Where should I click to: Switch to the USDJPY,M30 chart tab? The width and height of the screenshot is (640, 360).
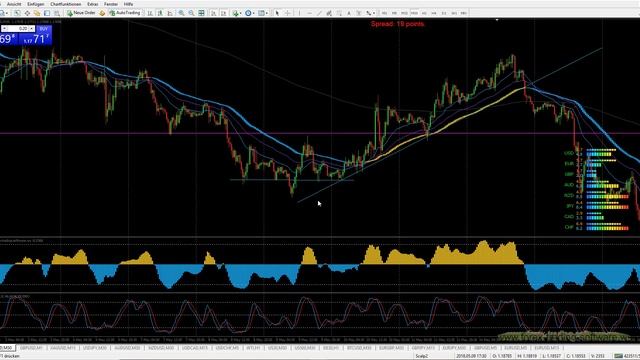[95, 348]
